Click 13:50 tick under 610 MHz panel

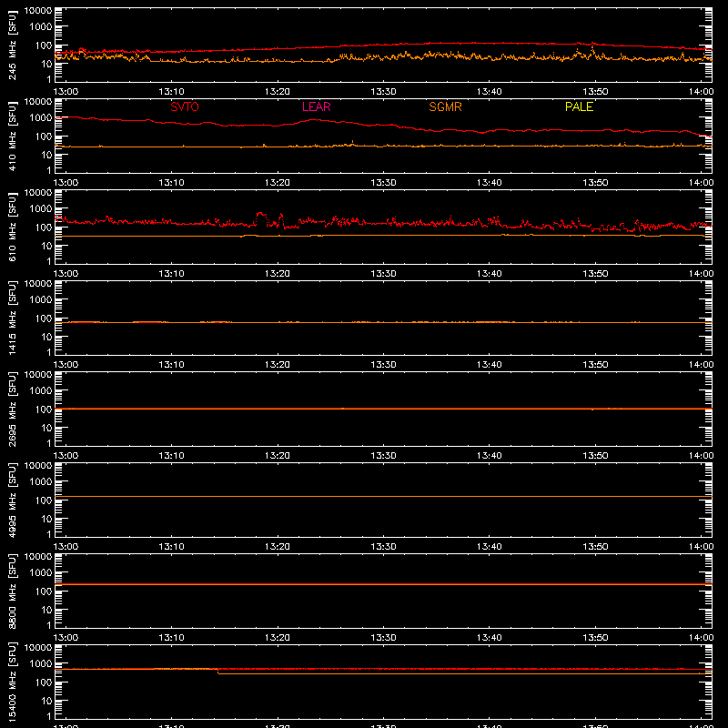point(595,274)
